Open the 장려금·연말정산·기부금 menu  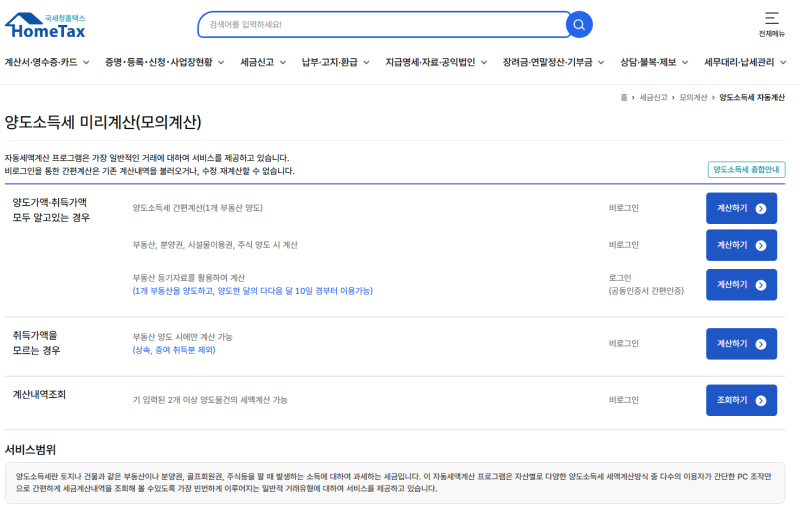pos(547,62)
